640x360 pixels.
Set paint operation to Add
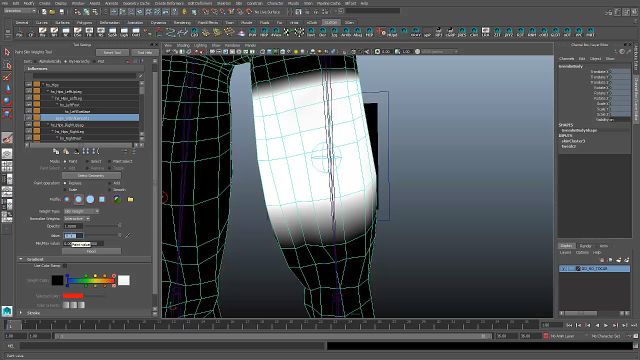tap(110, 183)
